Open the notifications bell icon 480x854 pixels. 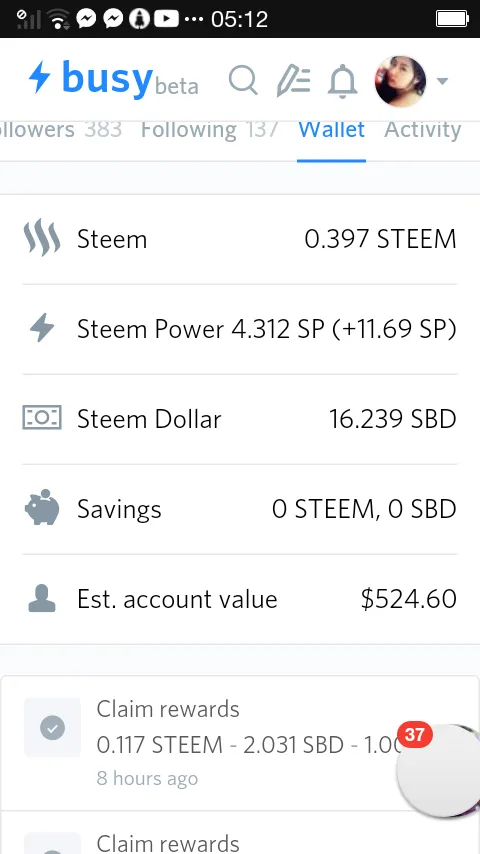343,82
